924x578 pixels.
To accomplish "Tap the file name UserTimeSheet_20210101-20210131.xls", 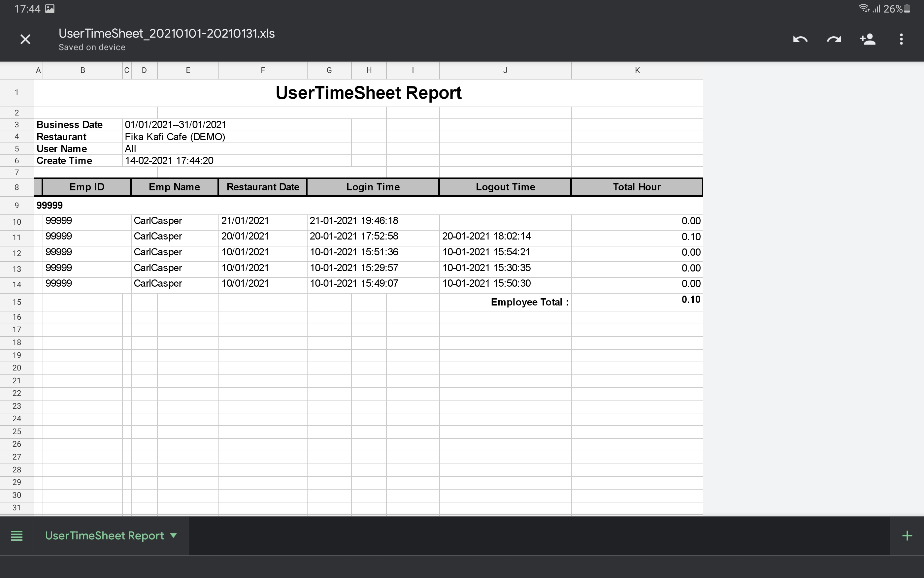I will tap(166, 34).
